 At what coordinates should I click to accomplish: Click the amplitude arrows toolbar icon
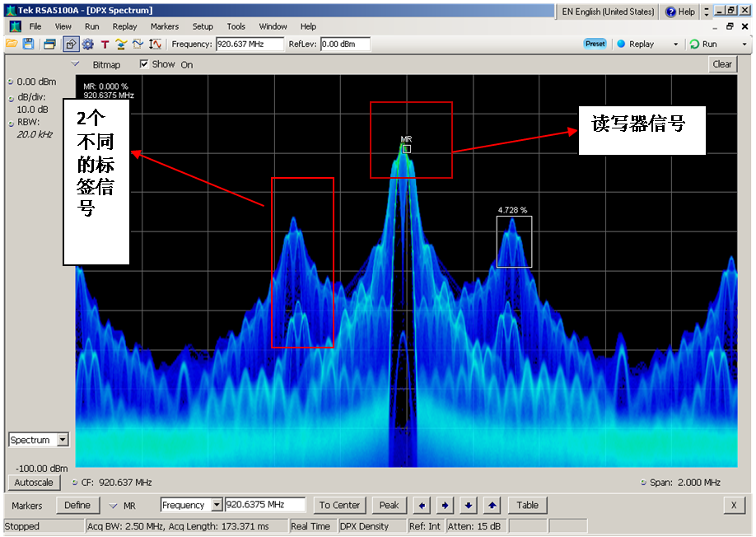(x=156, y=44)
